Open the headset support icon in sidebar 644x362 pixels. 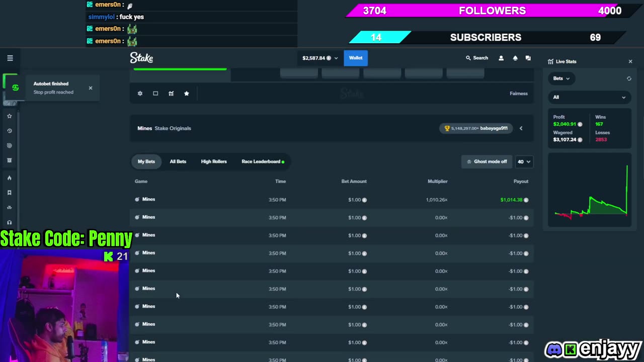(9, 222)
